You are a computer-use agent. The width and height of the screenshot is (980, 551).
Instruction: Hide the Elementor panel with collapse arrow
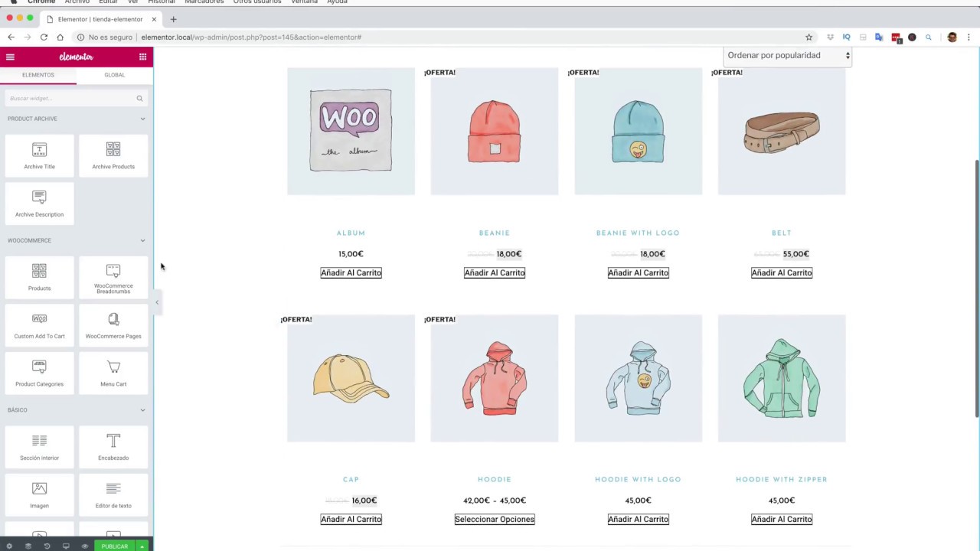pos(157,302)
